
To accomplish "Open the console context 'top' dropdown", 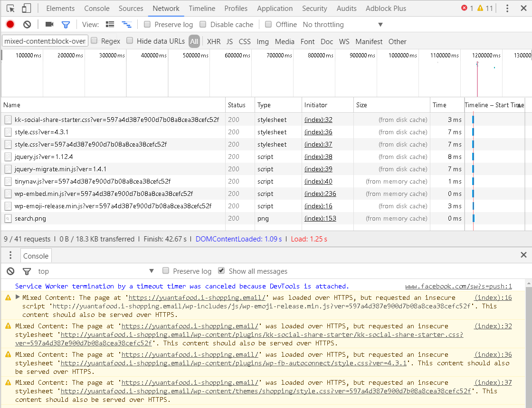I will coord(95,271).
